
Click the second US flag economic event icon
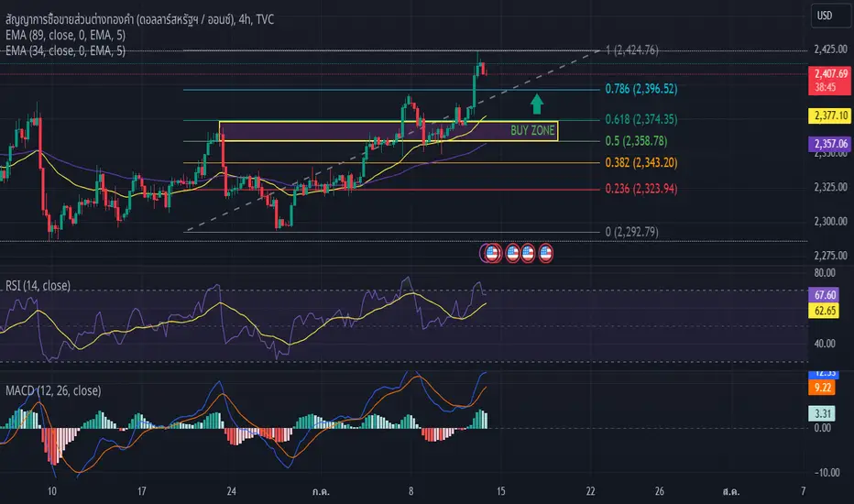coord(512,253)
